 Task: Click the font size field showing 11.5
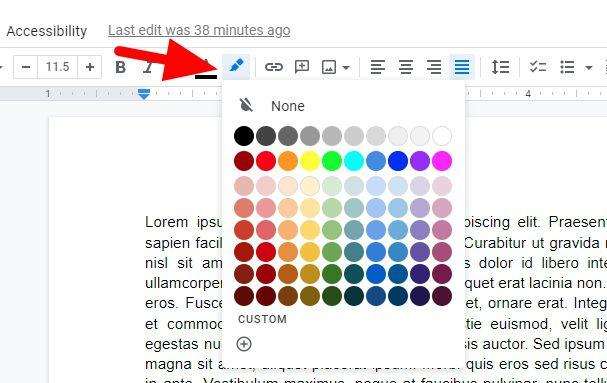[x=58, y=67]
